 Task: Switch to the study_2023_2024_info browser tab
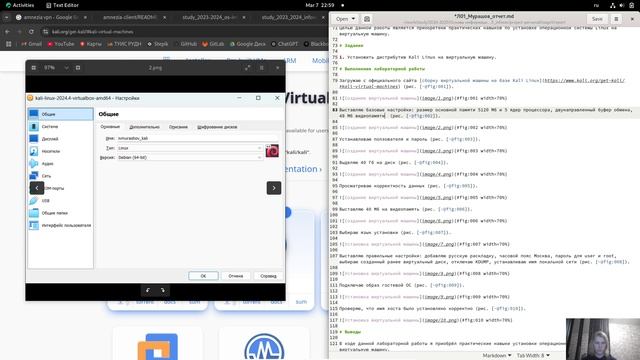coord(289,17)
